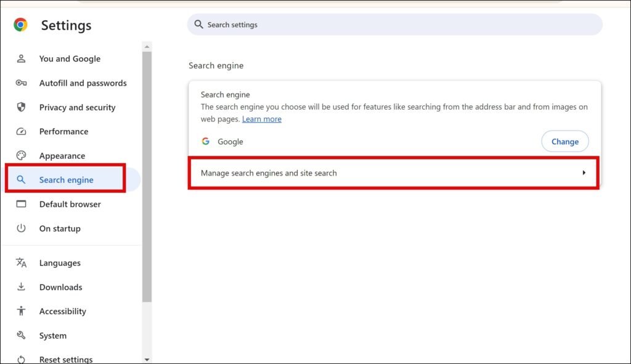Open You and Google settings

point(70,59)
